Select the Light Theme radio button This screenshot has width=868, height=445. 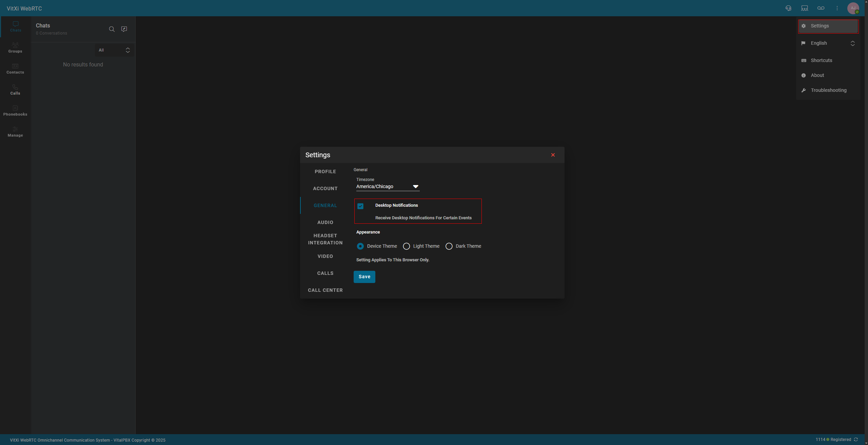406,246
